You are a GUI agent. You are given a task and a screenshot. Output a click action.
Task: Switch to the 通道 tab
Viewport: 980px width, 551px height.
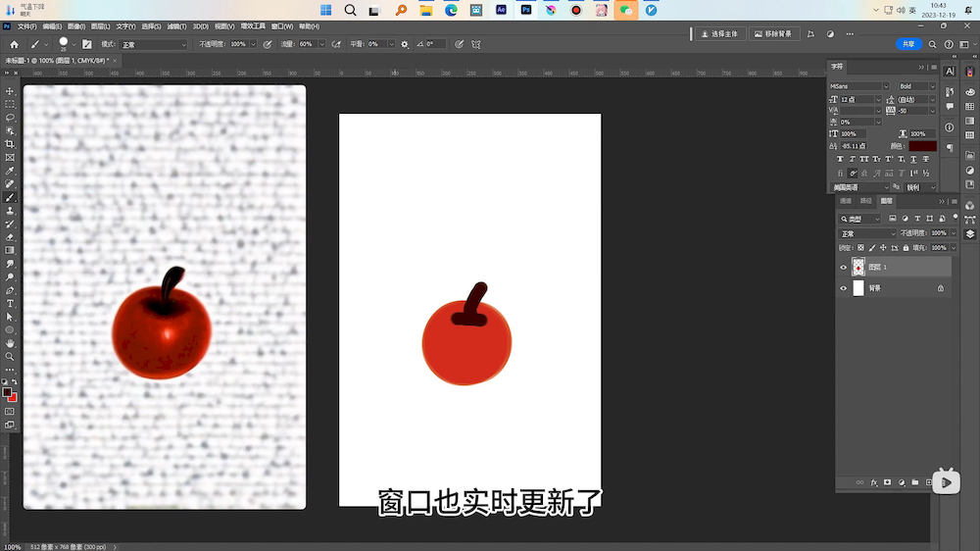click(846, 201)
